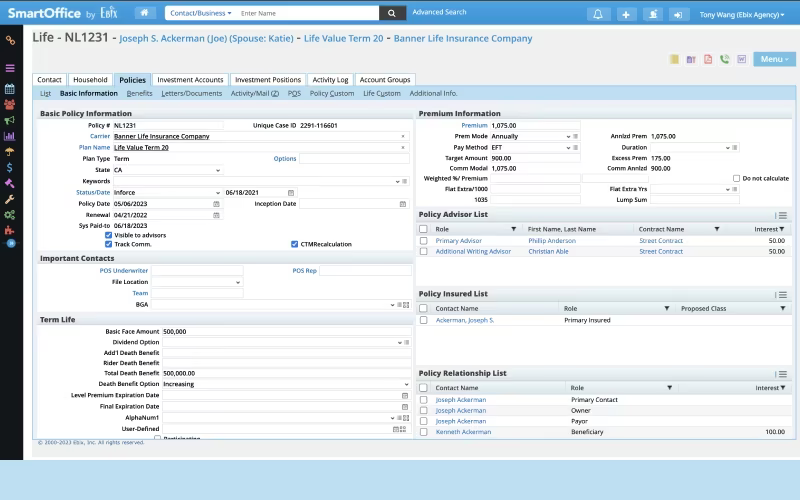Click the purple Word document icon
The width and height of the screenshot is (800, 500).
pyautogui.click(x=742, y=59)
